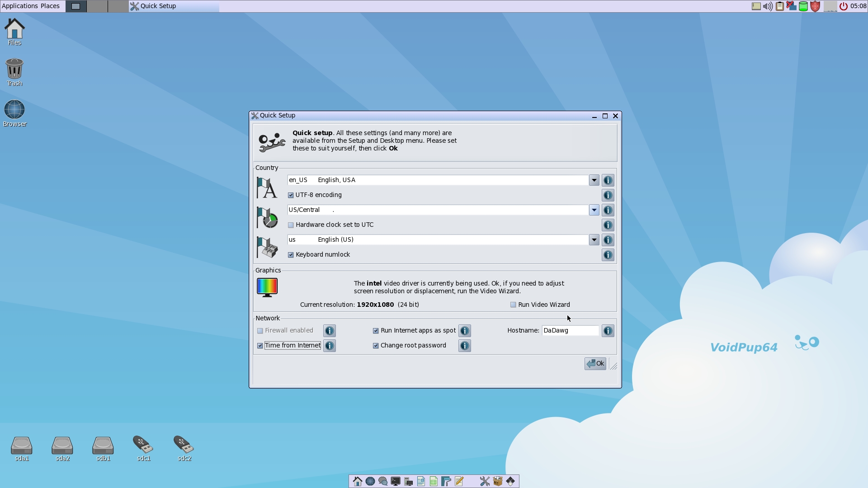
Task: Uncheck Change root password option
Action: pos(376,346)
